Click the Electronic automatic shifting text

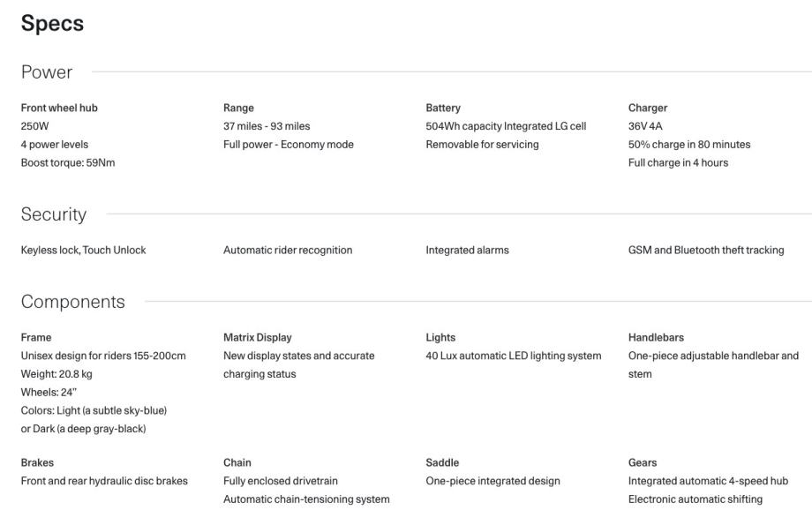pyautogui.click(x=695, y=499)
